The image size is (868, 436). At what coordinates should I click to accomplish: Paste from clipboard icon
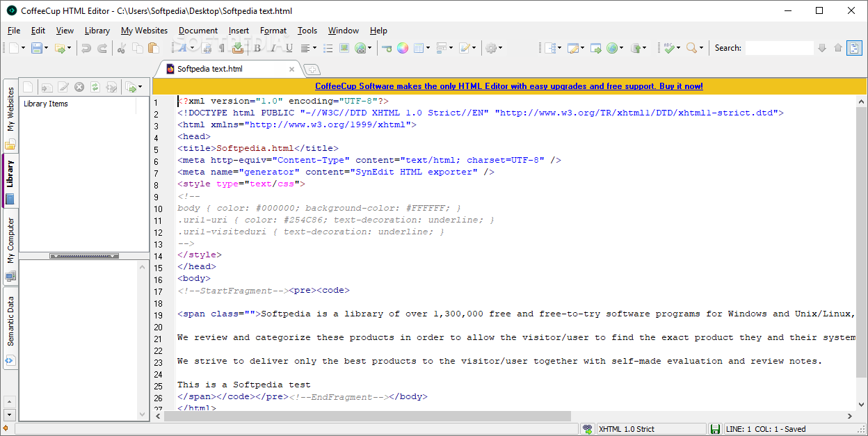(x=154, y=48)
